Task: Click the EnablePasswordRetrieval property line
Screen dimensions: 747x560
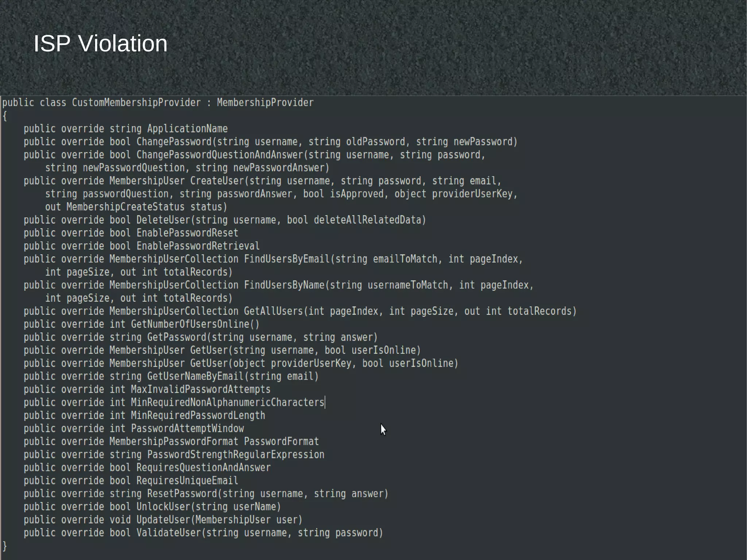Action: click(x=142, y=246)
